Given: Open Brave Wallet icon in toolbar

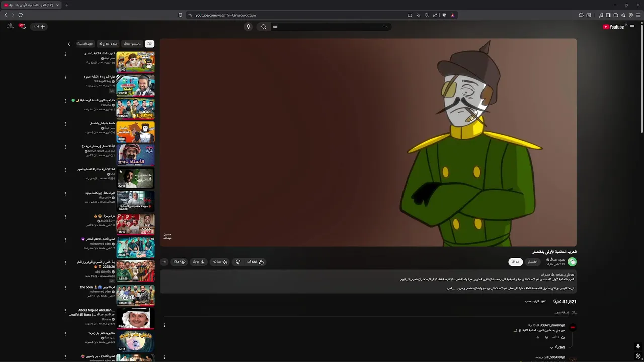Looking at the screenshot, I should pyautogui.click(x=616, y=15).
